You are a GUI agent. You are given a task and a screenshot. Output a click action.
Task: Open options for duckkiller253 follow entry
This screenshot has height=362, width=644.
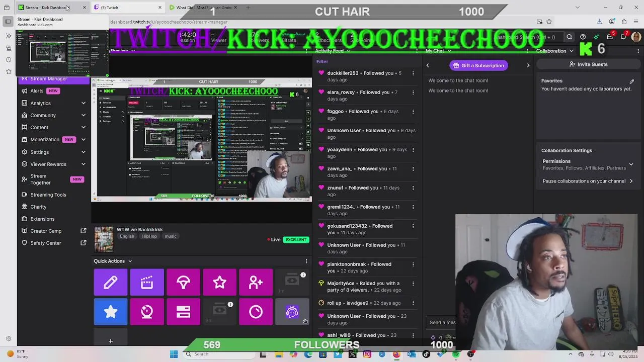pyautogui.click(x=413, y=73)
